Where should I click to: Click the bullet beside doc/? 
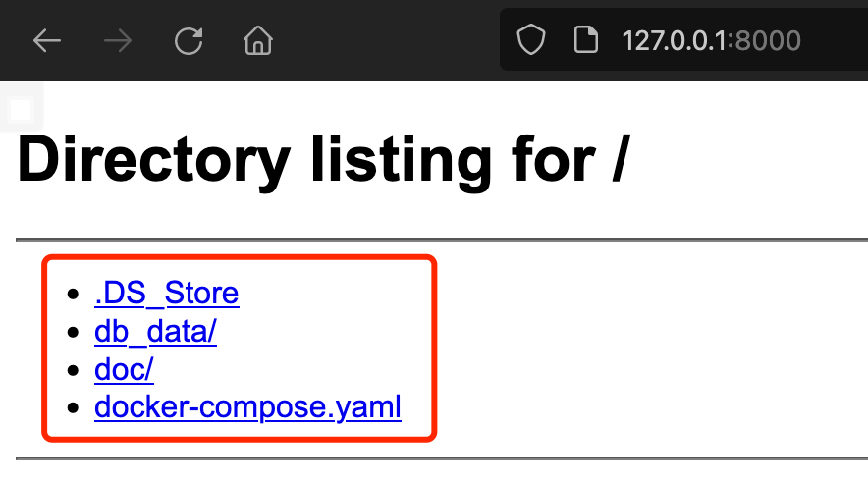coord(73,370)
